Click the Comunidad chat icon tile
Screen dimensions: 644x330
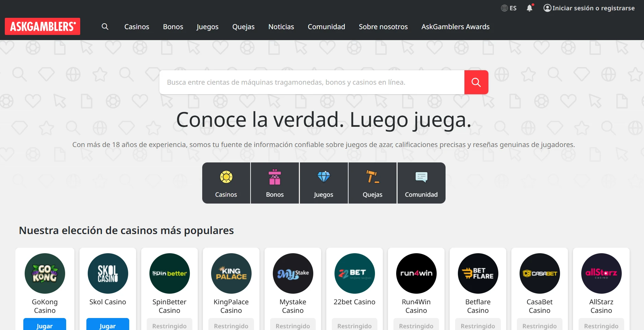tap(421, 183)
